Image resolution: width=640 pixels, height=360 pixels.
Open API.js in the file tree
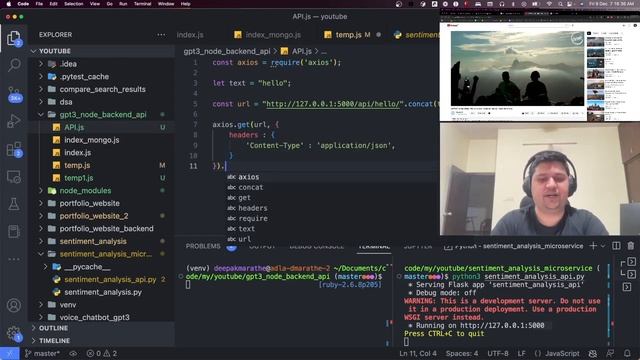tap(74, 127)
